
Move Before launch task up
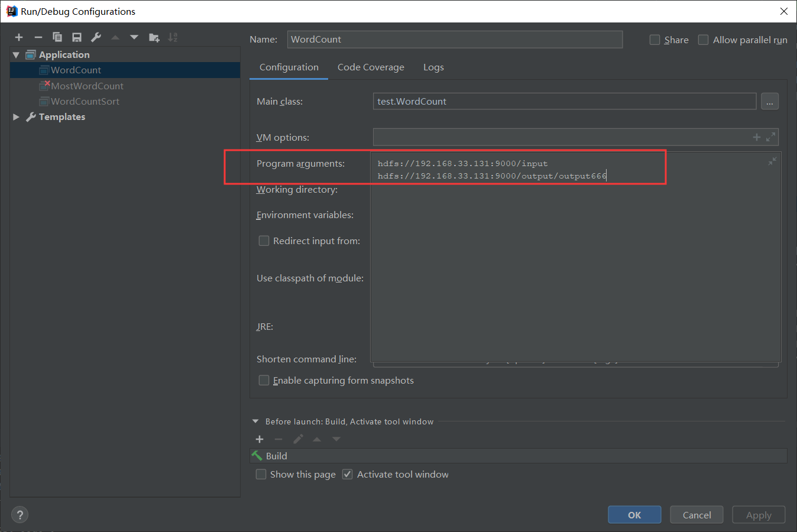coord(317,439)
